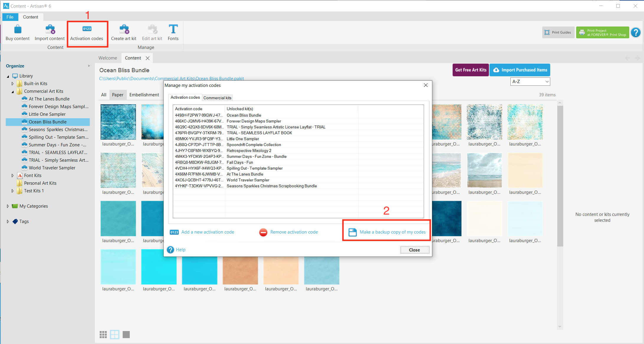Select At The Lanes Bundle kit

[49, 99]
